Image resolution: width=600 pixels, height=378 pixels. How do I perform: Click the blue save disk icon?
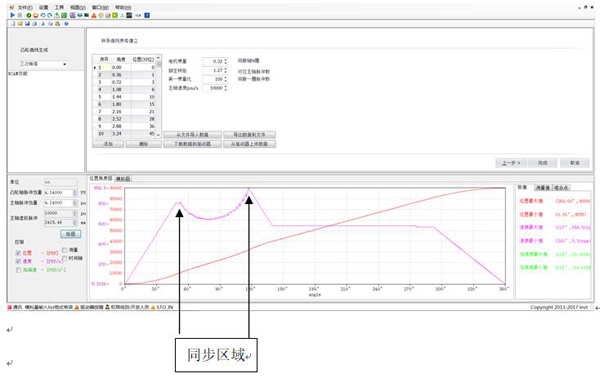click(27, 24)
